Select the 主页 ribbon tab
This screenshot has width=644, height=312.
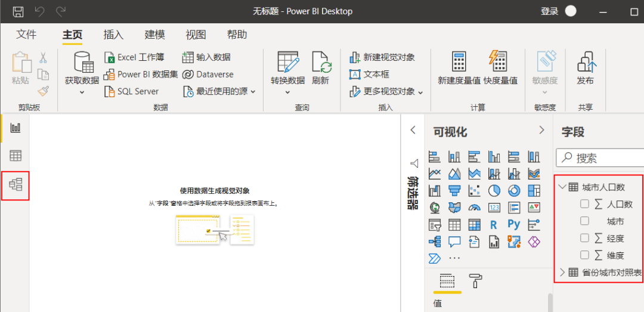point(73,35)
